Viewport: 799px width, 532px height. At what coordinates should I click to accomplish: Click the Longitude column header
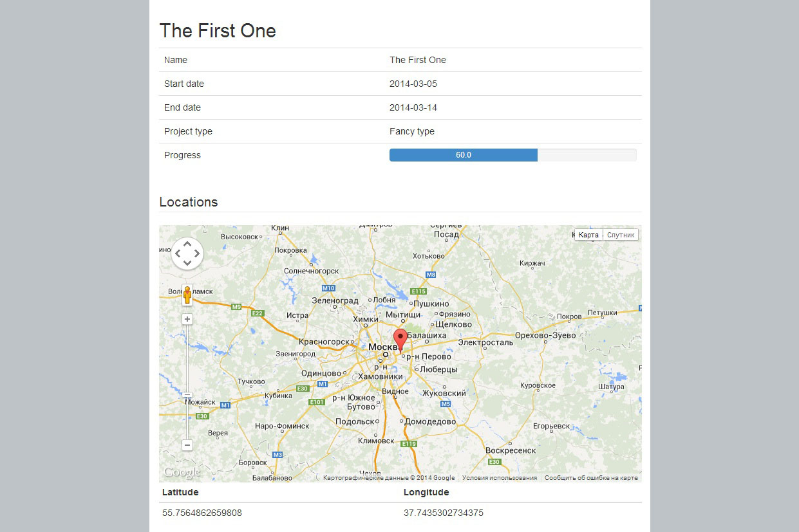tap(426, 492)
